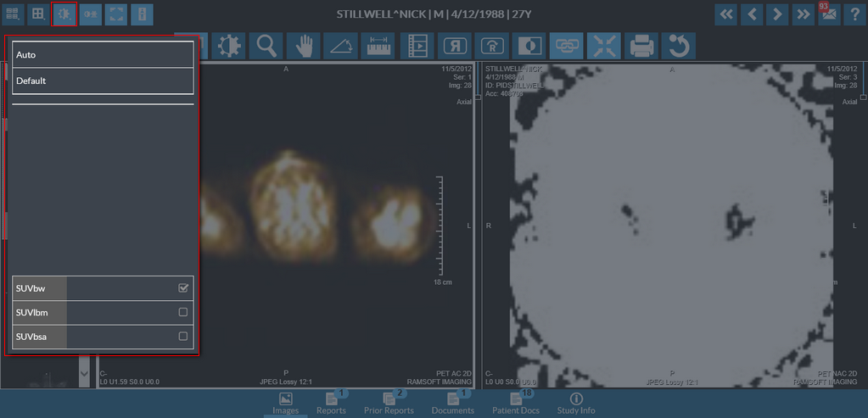Open the cine playback tool

click(x=417, y=46)
